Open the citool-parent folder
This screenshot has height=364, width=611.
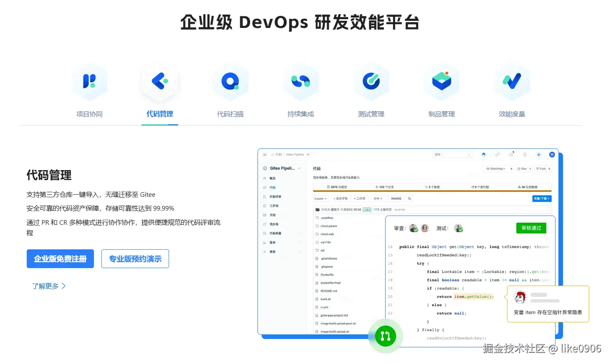[x=328, y=226]
